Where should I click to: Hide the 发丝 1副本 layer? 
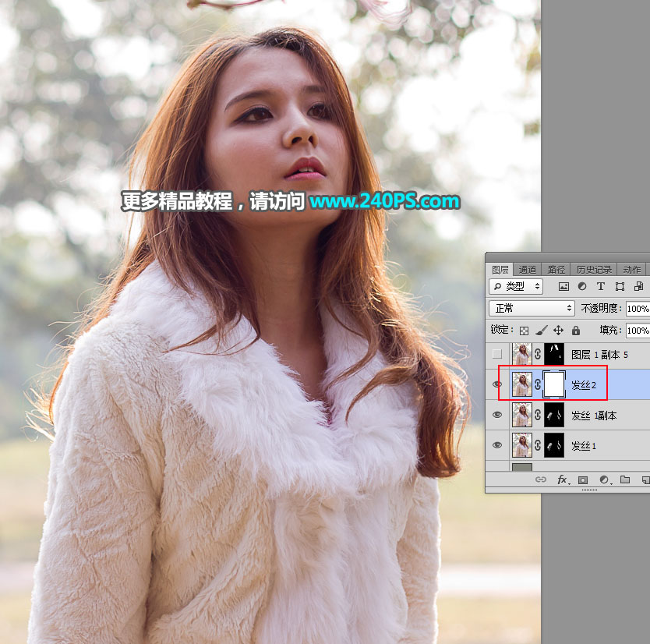[x=497, y=416]
